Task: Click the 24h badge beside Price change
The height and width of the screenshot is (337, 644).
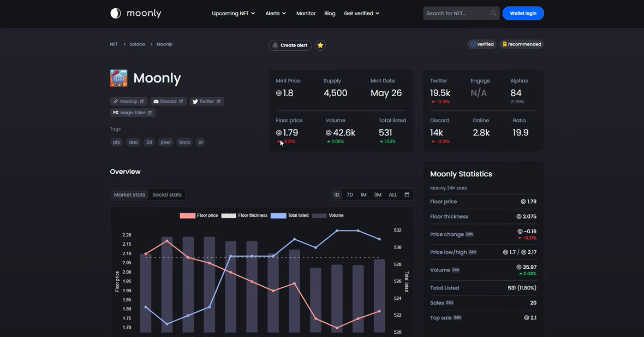Action: tap(469, 234)
